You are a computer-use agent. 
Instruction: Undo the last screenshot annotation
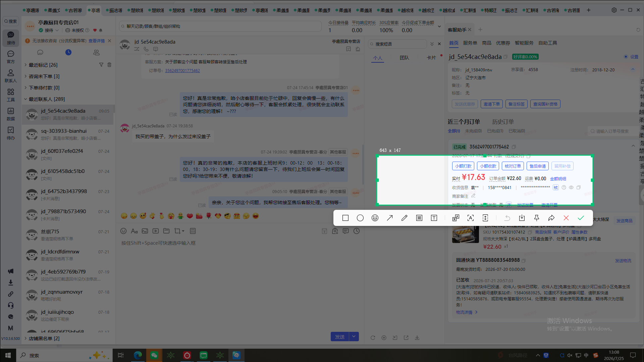point(507,218)
